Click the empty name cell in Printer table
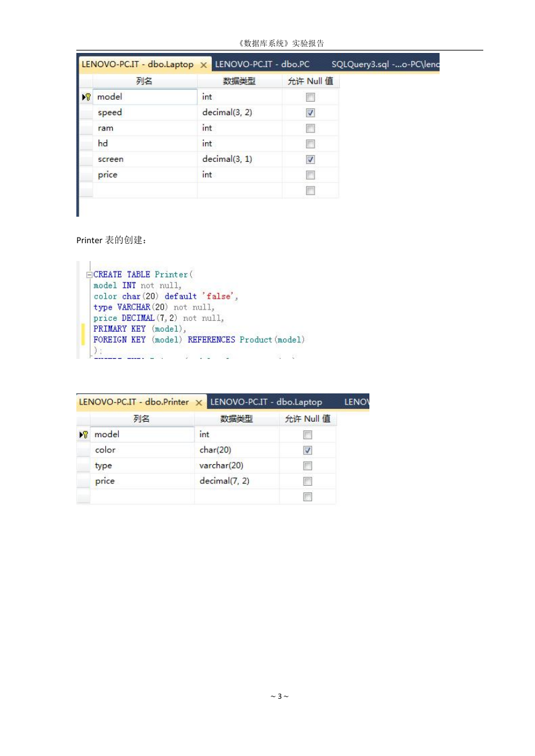535x756 pixels. (x=142, y=497)
